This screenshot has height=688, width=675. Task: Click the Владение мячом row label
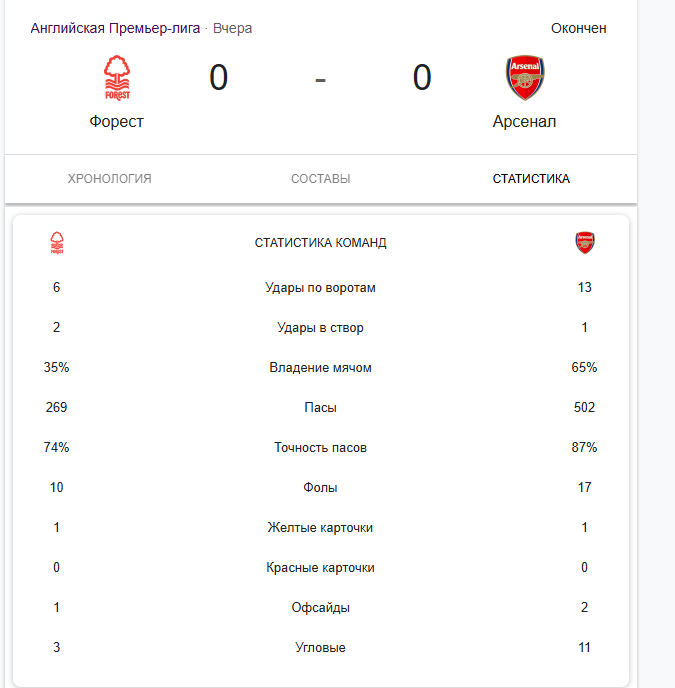(x=320, y=368)
